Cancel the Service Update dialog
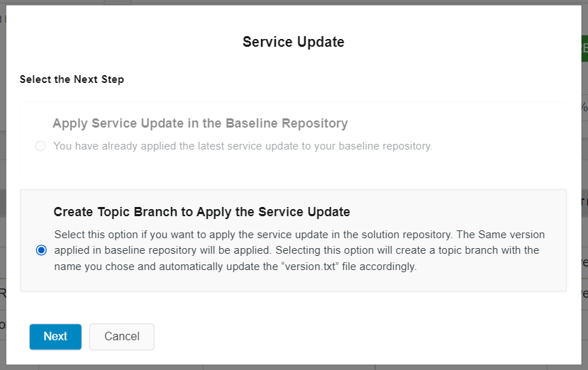 (x=121, y=337)
